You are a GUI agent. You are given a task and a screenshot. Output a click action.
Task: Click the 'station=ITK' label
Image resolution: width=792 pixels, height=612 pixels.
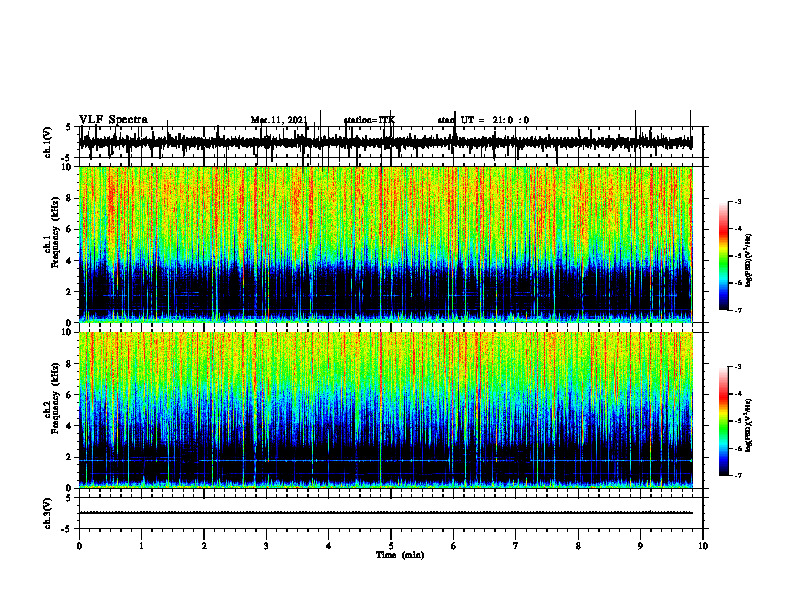click(x=369, y=120)
